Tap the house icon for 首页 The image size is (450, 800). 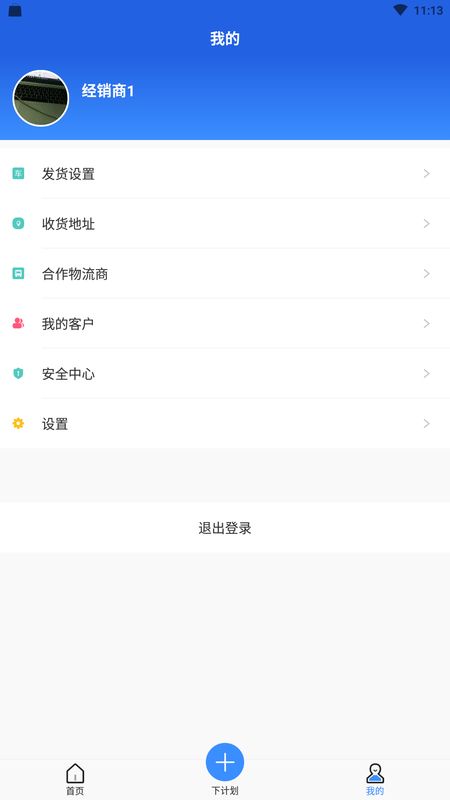75,773
